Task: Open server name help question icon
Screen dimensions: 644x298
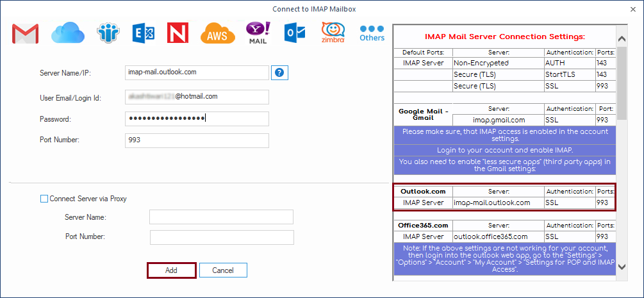Action: (279, 73)
